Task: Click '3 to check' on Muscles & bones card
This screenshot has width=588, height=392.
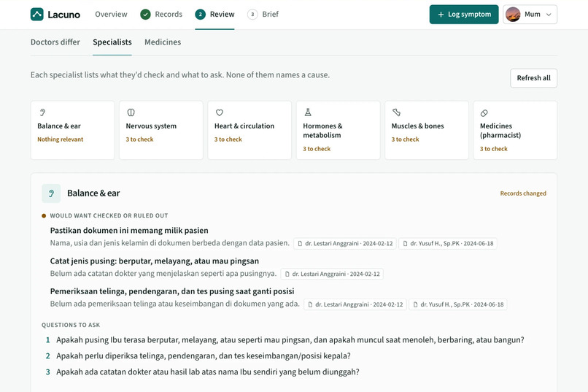Action: click(x=405, y=139)
